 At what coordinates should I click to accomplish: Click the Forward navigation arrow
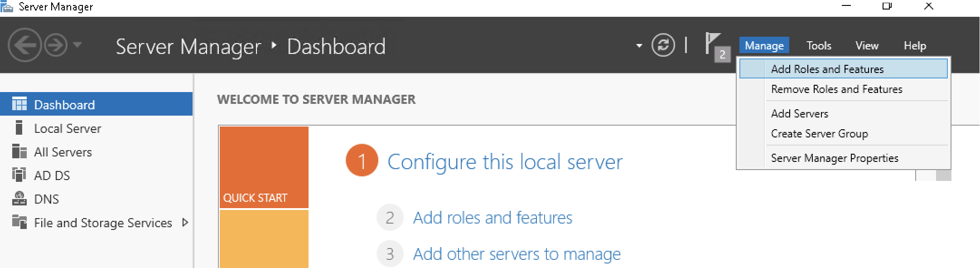tap(56, 45)
